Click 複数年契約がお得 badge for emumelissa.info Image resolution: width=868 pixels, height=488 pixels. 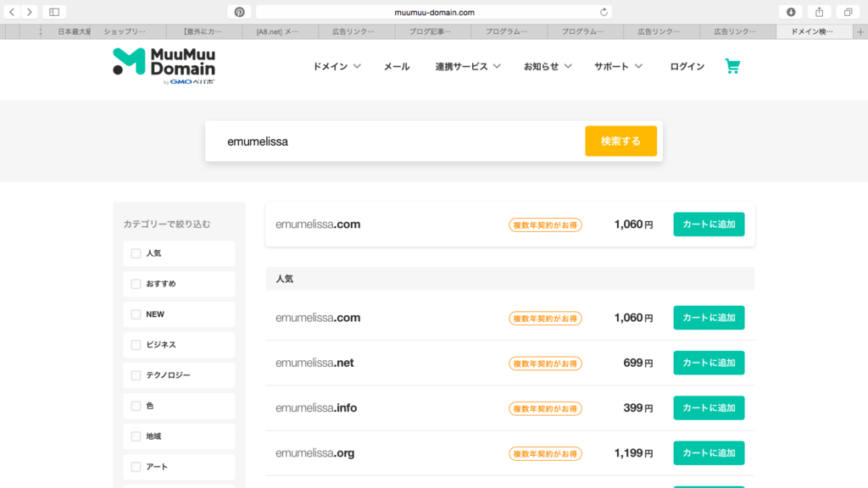click(x=545, y=409)
